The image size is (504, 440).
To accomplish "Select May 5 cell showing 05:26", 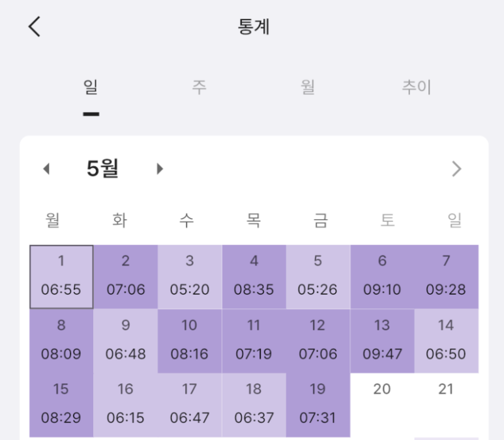I will 318,277.
